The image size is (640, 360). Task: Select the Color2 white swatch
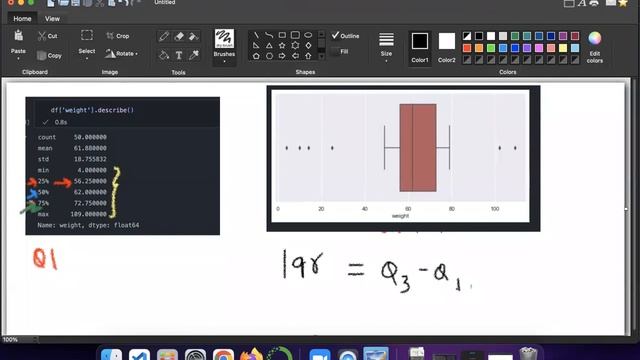(x=447, y=41)
